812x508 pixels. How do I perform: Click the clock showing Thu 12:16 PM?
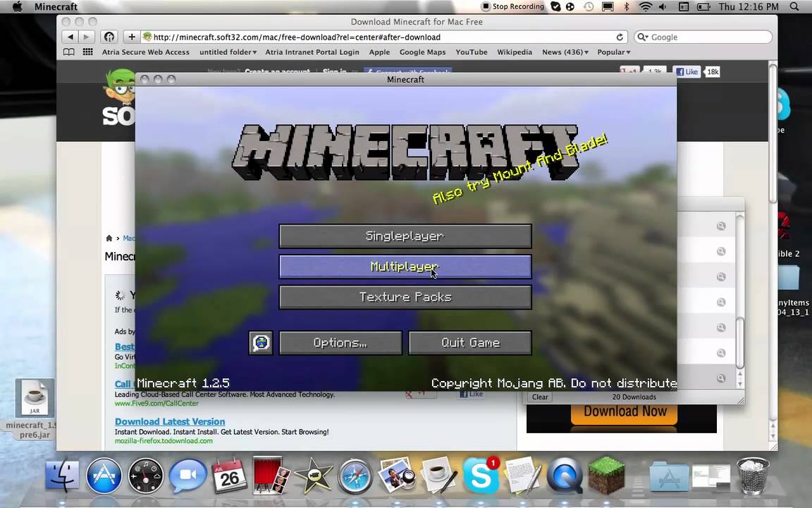pos(749,7)
